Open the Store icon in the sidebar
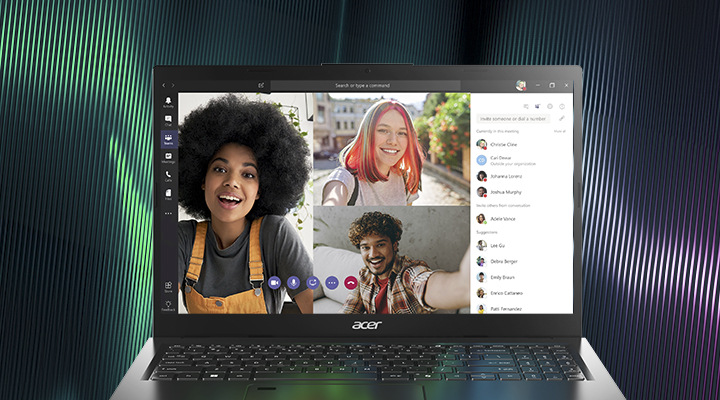This screenshot has width=720, height=400. coord(168,287)
